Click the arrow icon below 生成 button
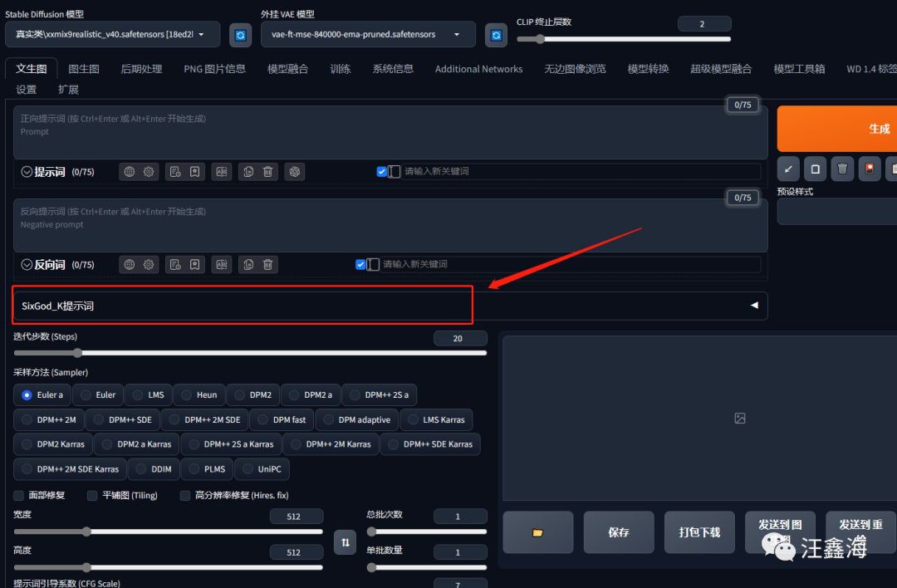Viewport: 897px width, 588px height. (x=788, y=169)
